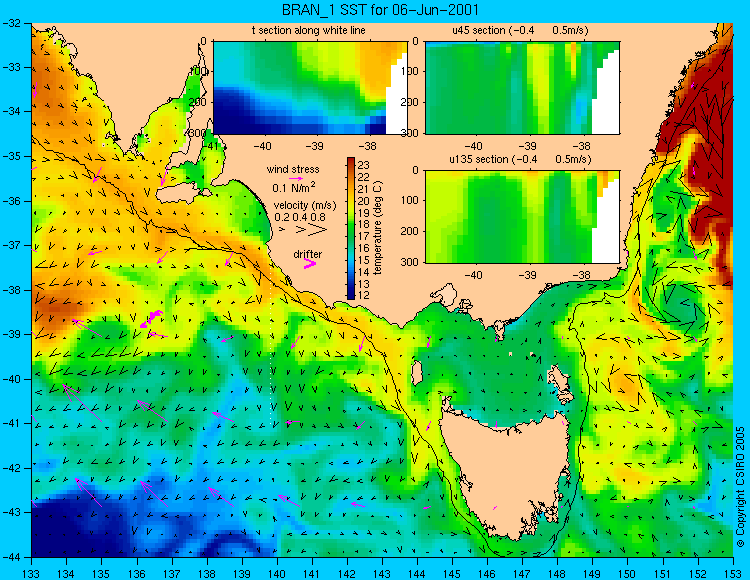Click the main y-axis latitude label -44
Viewport: 750px width, 580px height.
point(11,557)
